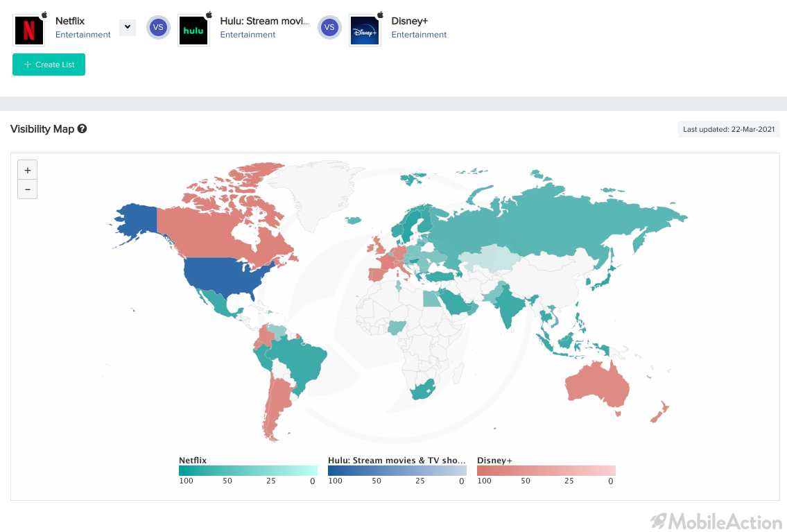Click the Disney+ app title

click(410, 21)
